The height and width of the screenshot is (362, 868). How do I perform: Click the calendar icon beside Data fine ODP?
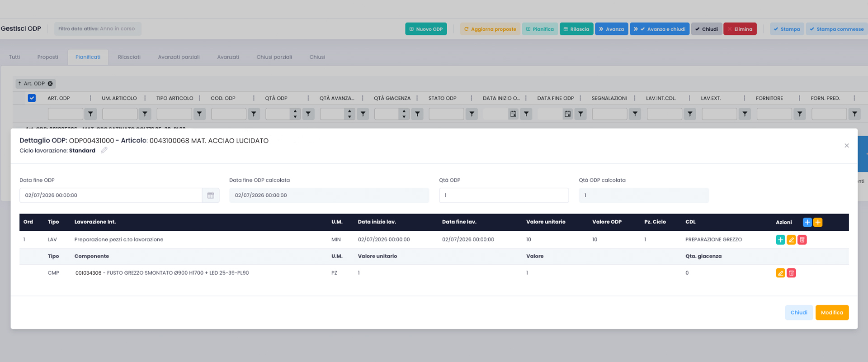pyautogui.click(x=211, y=195)
